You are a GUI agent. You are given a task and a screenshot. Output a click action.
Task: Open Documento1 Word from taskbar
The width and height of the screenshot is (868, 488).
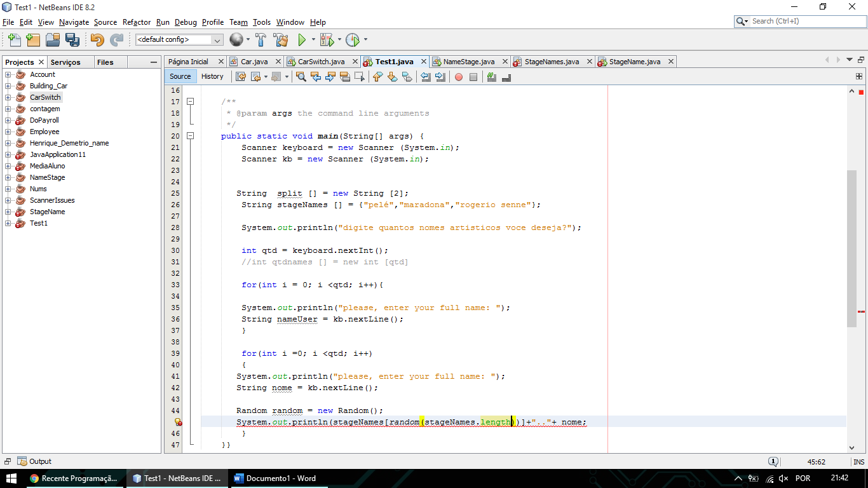point(275,478)
